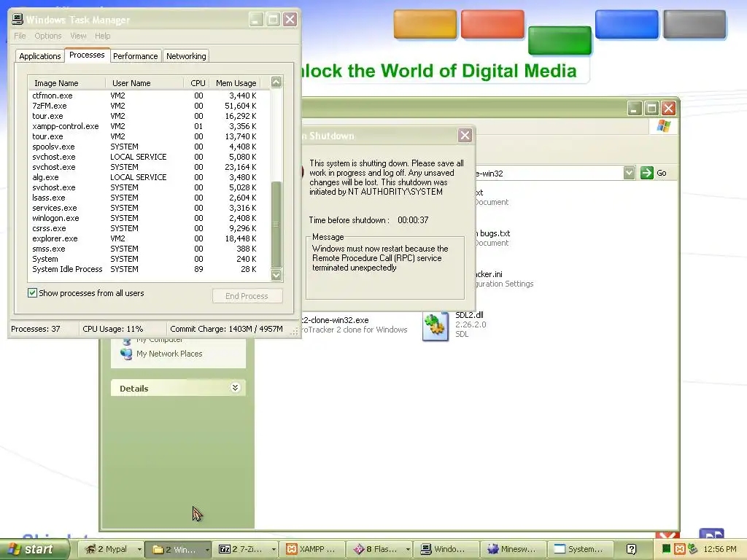The width and height of the screenshot is (747, 560).
Task: Expand the 7-Zip taskbar group arrow
Action: (x=274, y=549)
